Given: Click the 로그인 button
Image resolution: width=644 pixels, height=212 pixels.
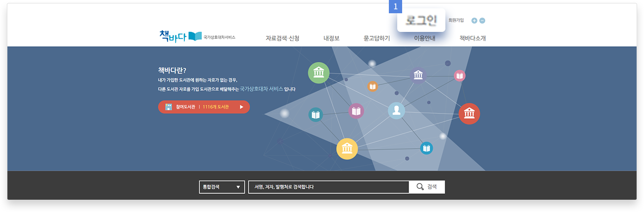Looking at the screenshot, I should pos(421,21).
